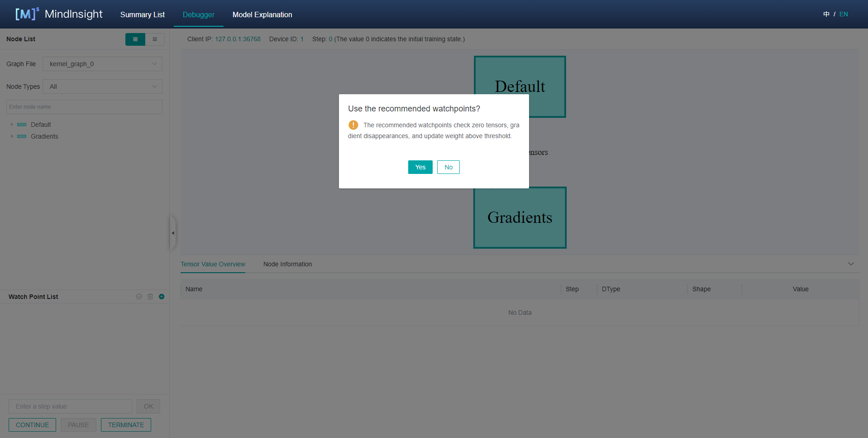The image size is (868, 438).
Task: Open the Summary List tab
Action: click(143, 14)
